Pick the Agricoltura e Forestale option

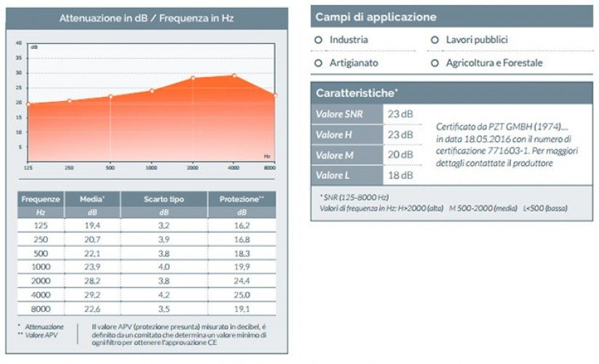coord(435,63)
